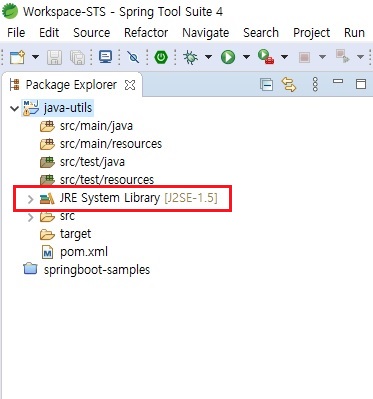Click the green Boot Dashboard power icon
The width and height of the screenshot is (373, 399).
click(161, 57)
